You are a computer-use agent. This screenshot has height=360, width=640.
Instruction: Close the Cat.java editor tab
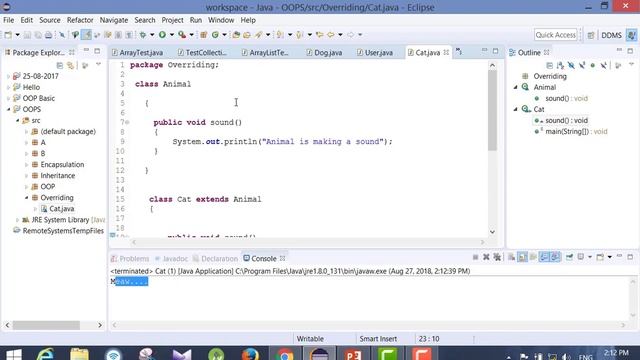pyautogui.click(x=446, y=52)
